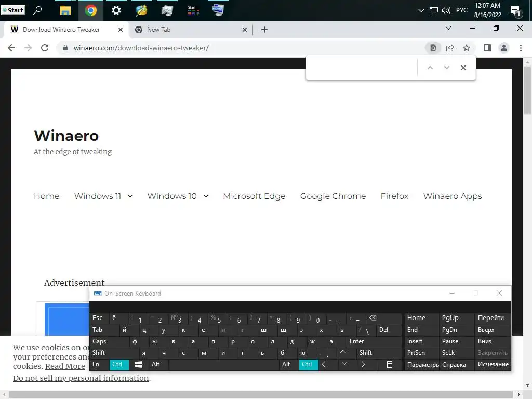Viewport: 532px width, 399px height.
Task: Expand the Windows 11 nav item
Action: (x=98, y=196)
